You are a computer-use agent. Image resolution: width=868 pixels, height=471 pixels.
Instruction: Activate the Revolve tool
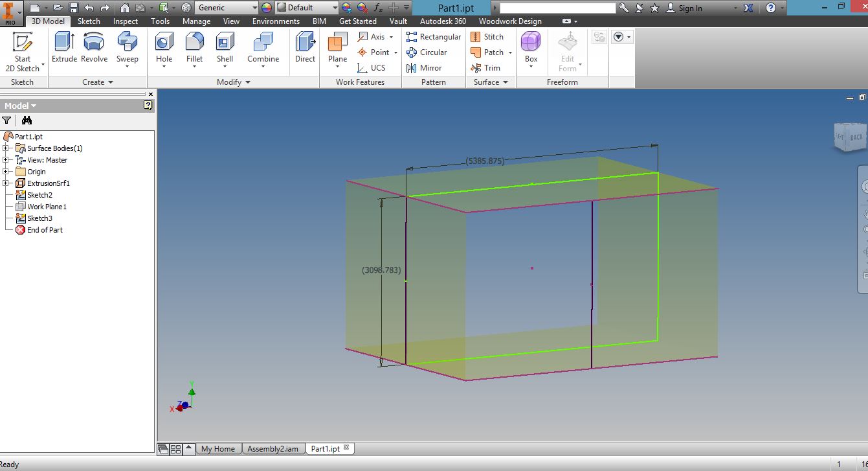(94, 49)
